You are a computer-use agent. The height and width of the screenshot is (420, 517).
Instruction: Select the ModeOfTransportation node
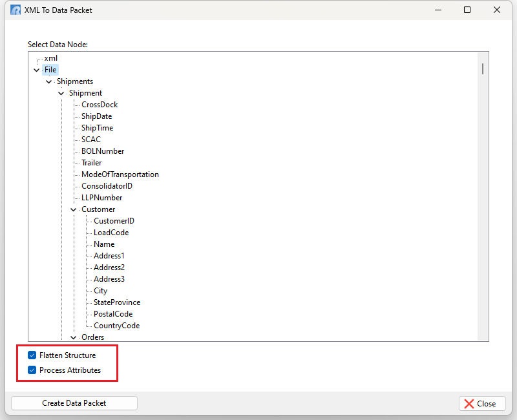(120, 174)
